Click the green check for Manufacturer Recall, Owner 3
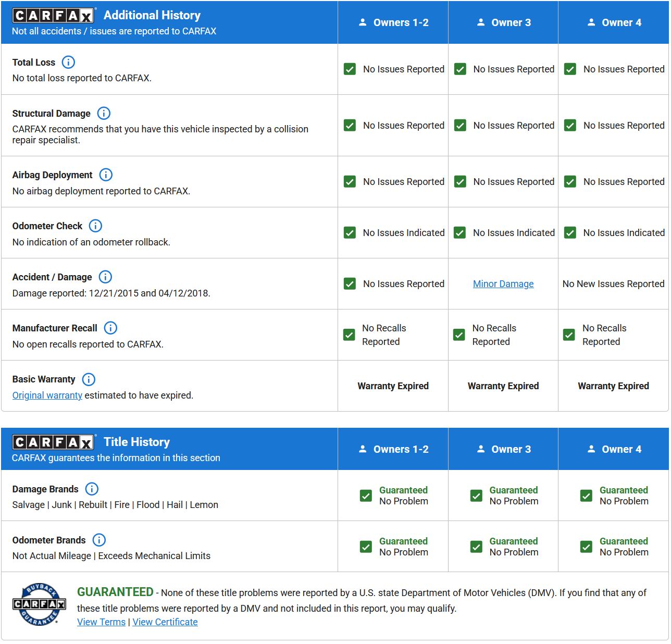This screenshot has width=671, height=644. pos(459,335)
